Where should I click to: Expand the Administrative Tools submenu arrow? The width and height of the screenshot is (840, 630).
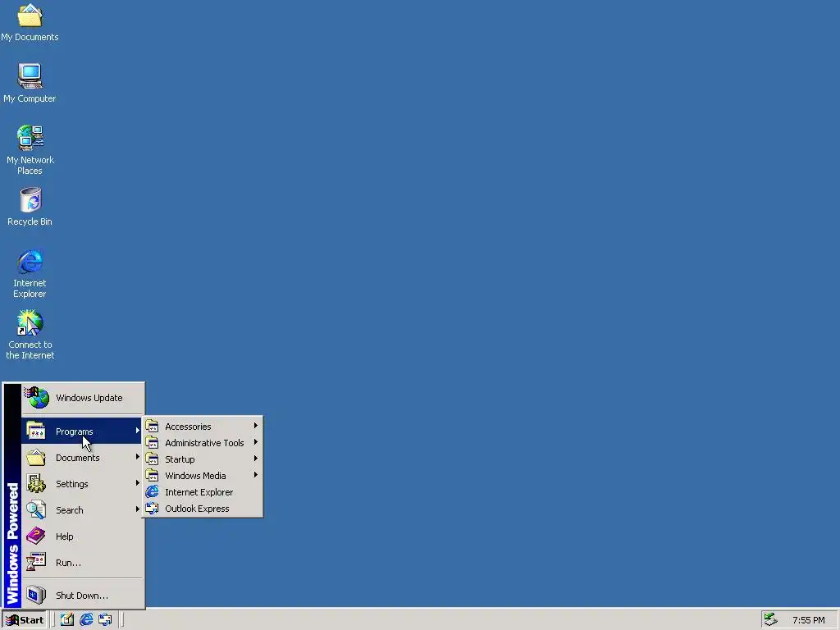256,442
